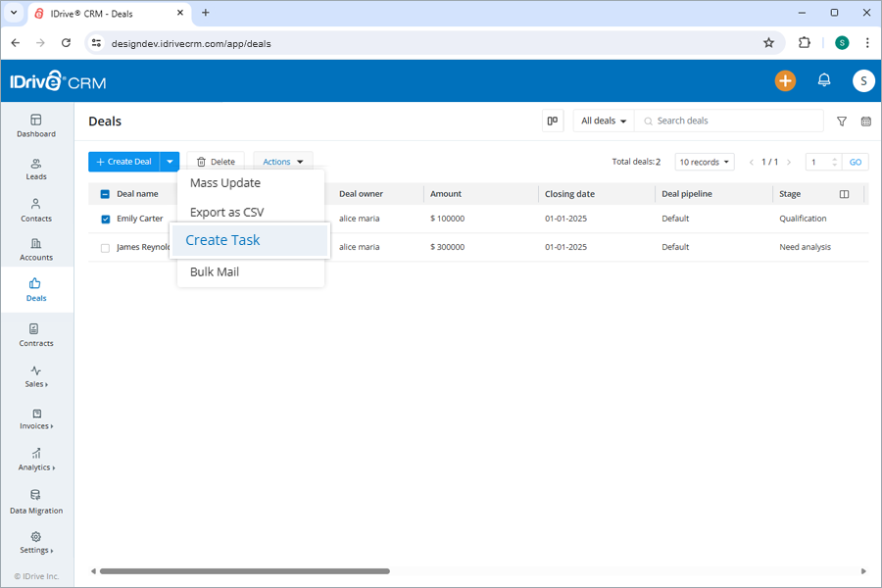Navigate to Accounts via its sidebar icon
Screen dimensions: 882x588
click(x=36, y=249)
